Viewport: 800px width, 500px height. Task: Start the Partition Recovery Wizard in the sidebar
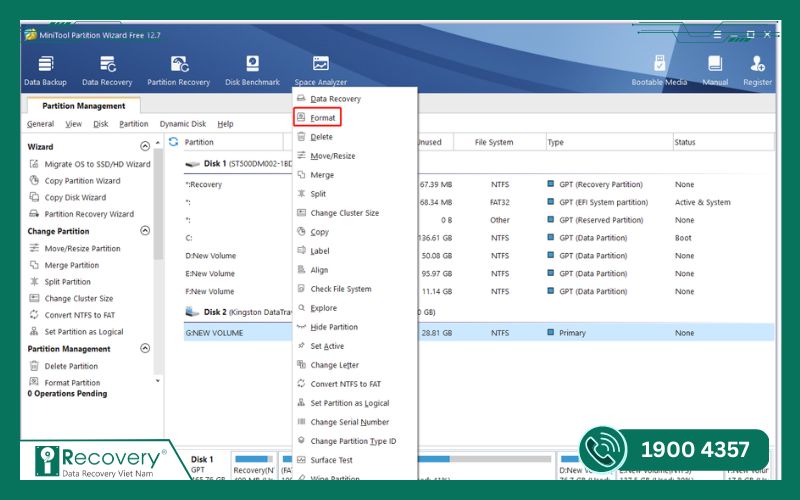click(83, 214)
